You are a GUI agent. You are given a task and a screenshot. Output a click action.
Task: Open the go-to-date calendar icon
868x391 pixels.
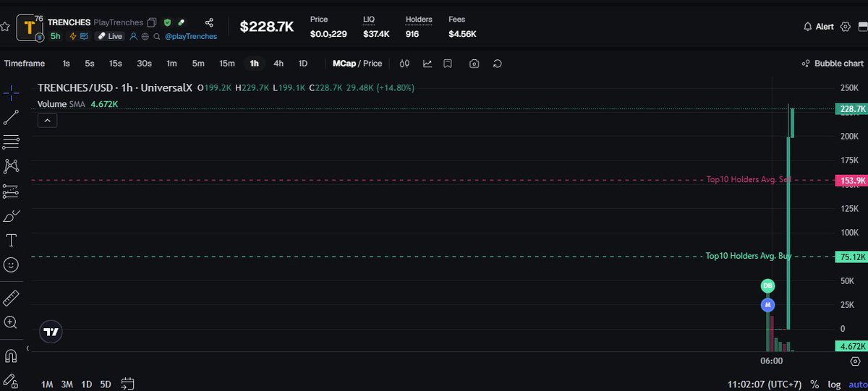(128, 384)
